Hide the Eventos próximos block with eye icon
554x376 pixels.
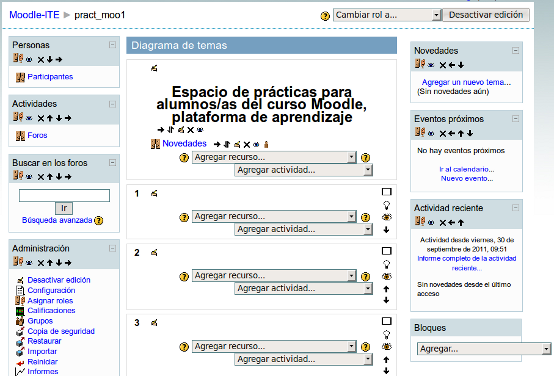pos(431,134)
